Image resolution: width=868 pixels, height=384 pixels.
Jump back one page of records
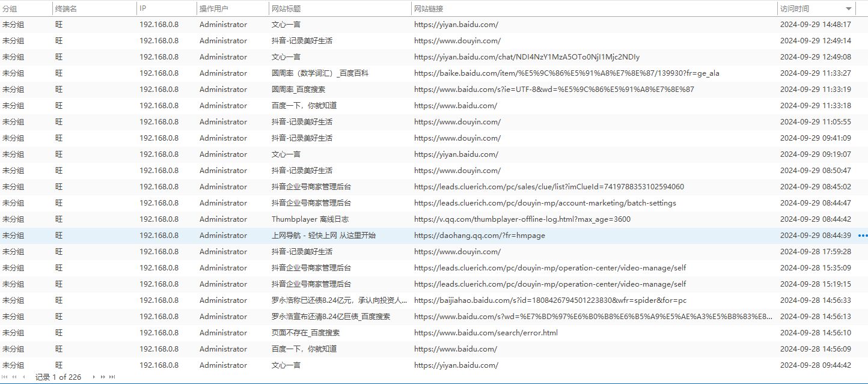(14, 377)
